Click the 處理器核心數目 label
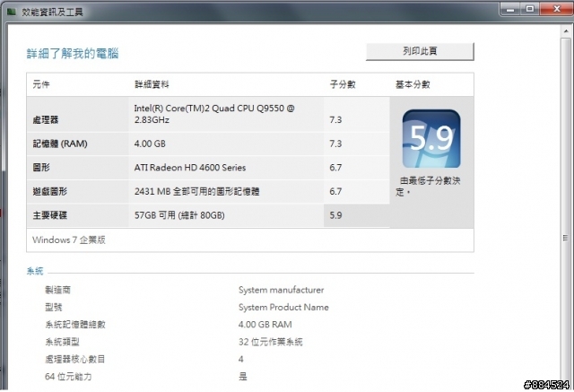Viewport: 574px width, 392px height. pyautogui.click(x=75, y=359)
